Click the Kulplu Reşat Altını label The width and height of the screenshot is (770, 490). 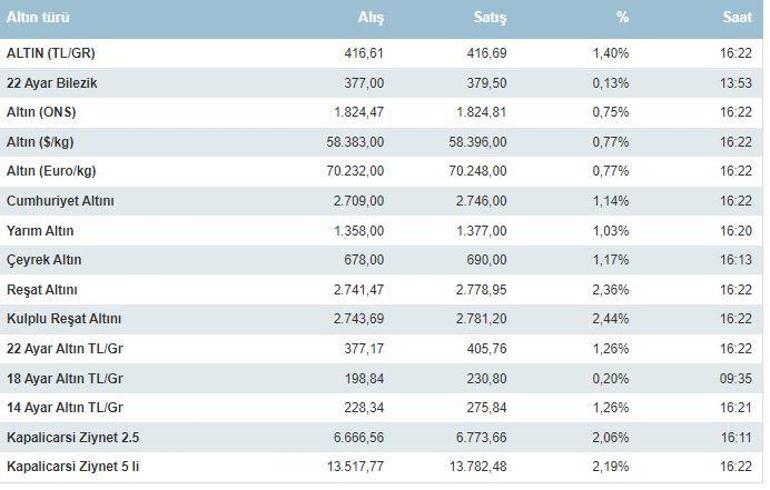(x=64, y=319)
